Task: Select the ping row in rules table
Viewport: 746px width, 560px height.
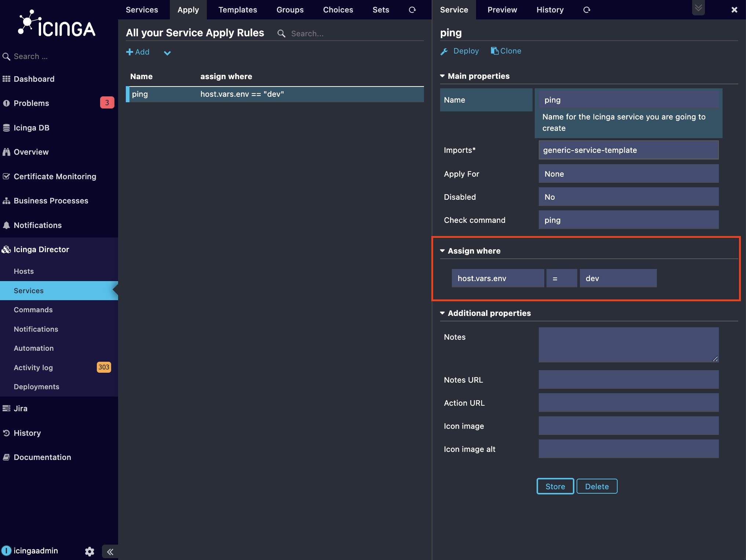Action: coord(275,94)
